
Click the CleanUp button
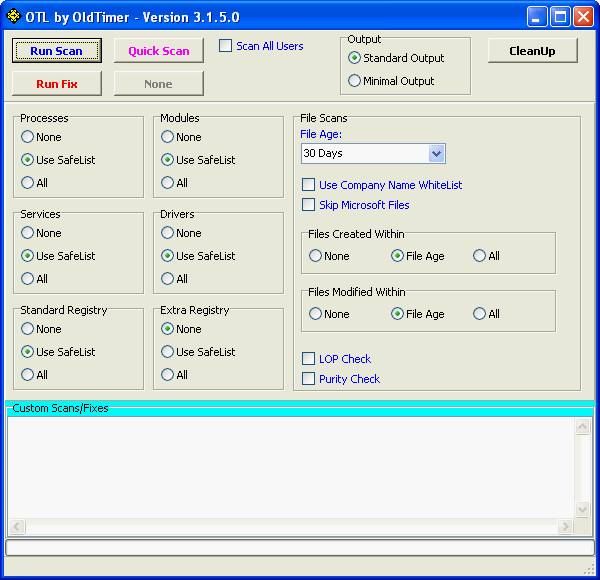click(533, 51)
